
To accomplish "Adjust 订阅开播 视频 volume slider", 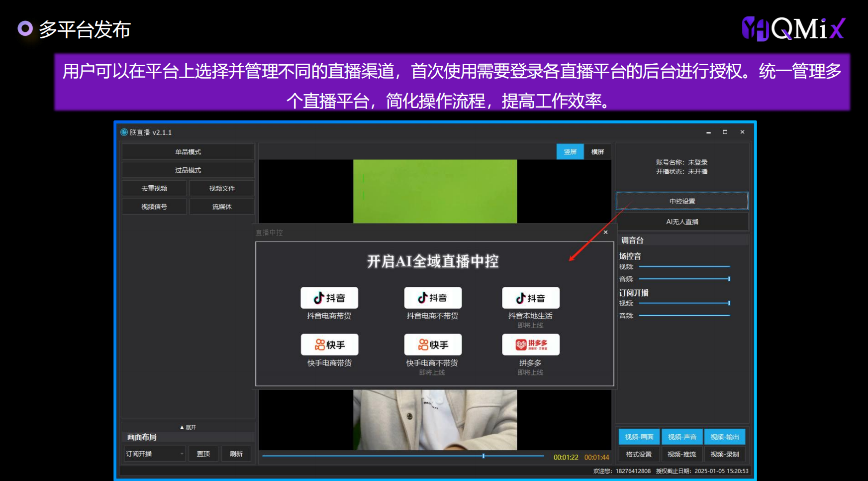I will 684,303.
